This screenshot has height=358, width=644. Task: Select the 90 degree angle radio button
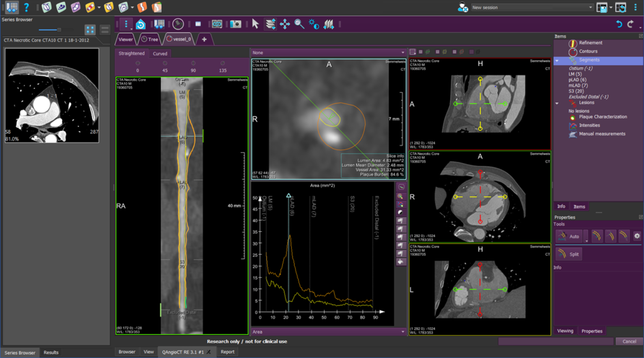193,63
